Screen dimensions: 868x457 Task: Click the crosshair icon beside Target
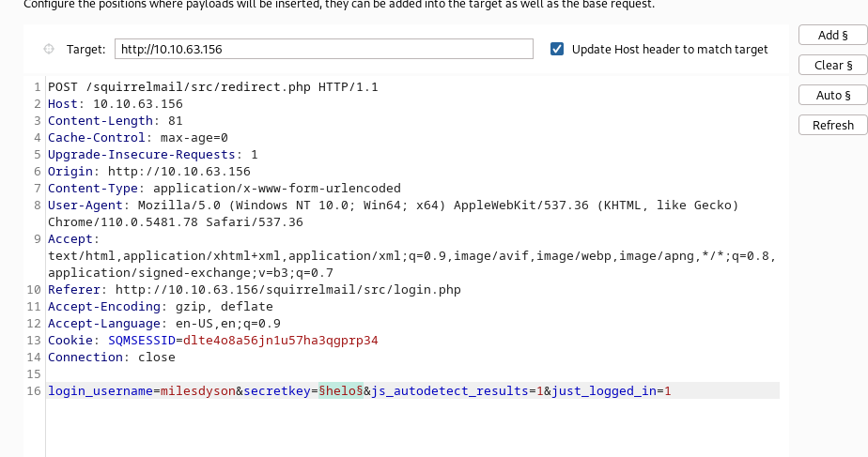click(x=49, y=49)
